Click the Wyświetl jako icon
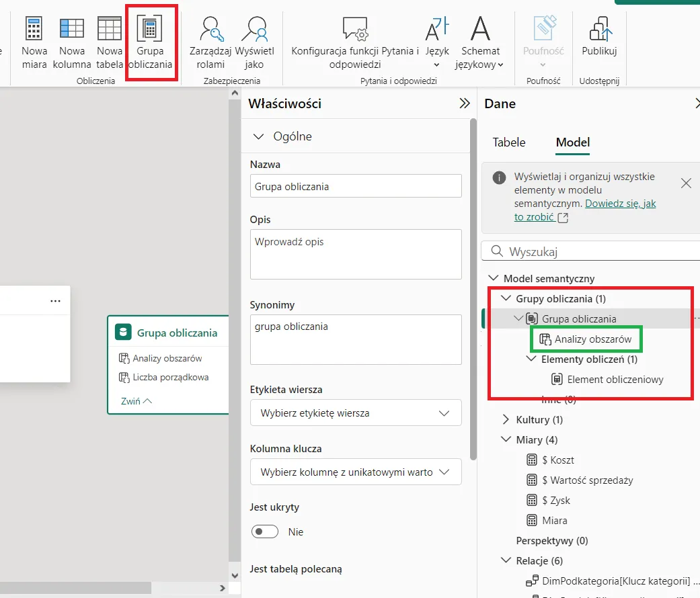The width and height of the screenshot is (700, 598). click(254, 30)
